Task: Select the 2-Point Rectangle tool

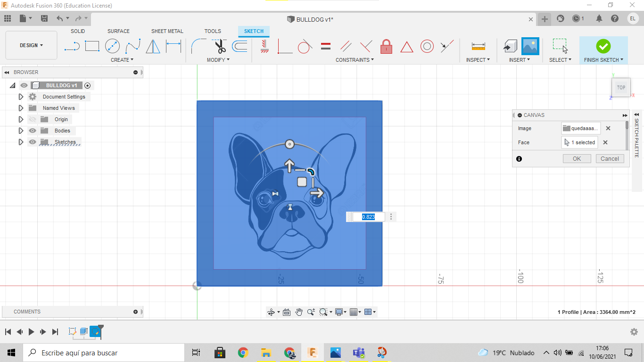Action: [x=92, y=46]
